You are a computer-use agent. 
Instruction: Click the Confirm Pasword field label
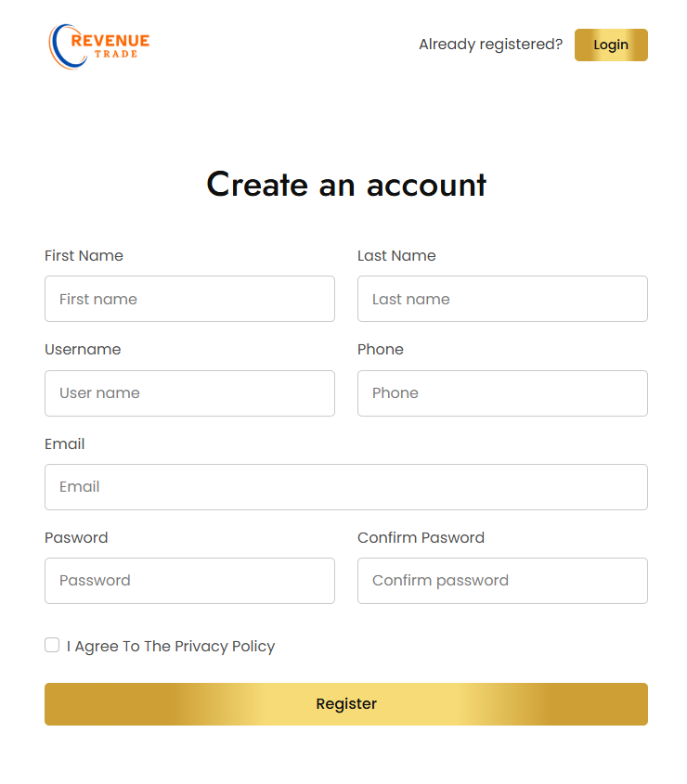point(421,537)
